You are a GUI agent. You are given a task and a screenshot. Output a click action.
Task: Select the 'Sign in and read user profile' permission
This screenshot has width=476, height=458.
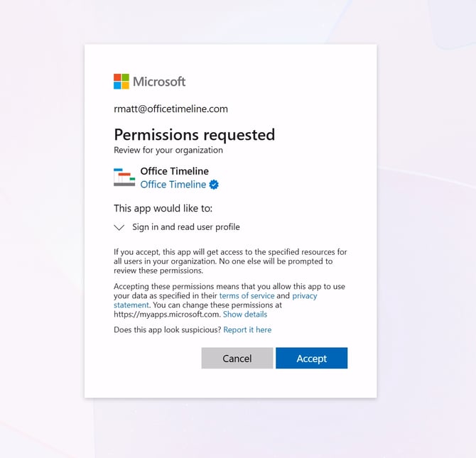pos(186,227)
